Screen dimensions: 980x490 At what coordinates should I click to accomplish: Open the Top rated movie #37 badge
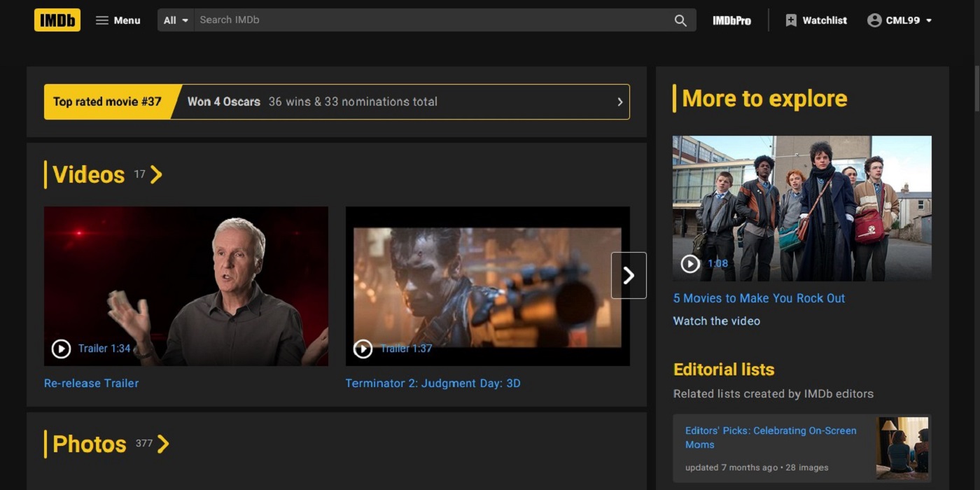107,101
